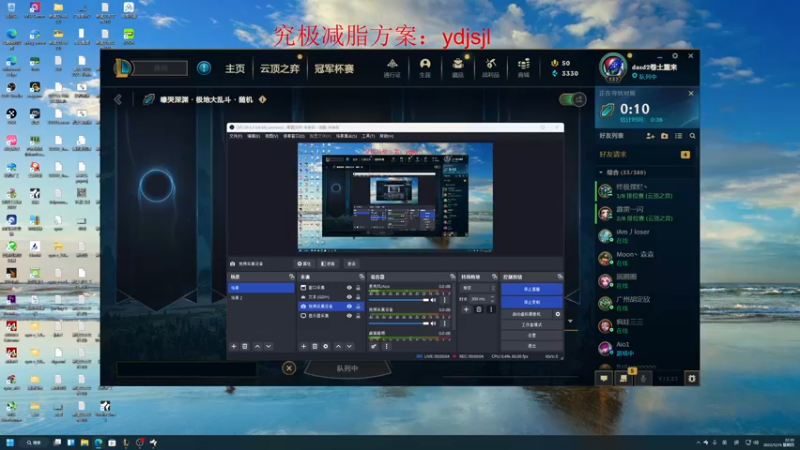The width and height of the screenshot is (800, 450).
Task: Move scene down with down chevron
Action: point(268,346)
